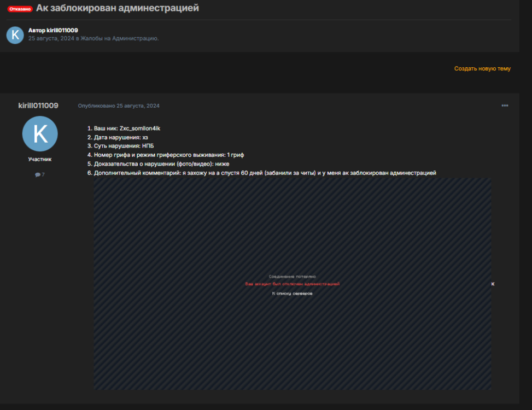The image size is (532, 410).
Task: Click the comment count icon showing 7
Action: [40, 174]
